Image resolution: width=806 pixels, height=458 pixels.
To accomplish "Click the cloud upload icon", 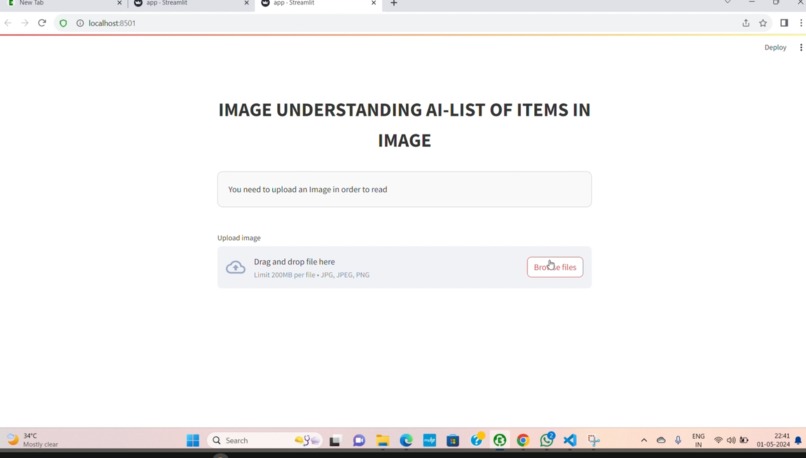I will point(235,267).
